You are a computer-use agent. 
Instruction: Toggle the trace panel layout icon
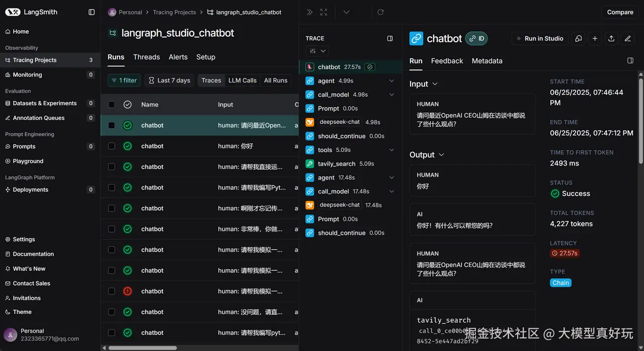(x=390, y=38)
